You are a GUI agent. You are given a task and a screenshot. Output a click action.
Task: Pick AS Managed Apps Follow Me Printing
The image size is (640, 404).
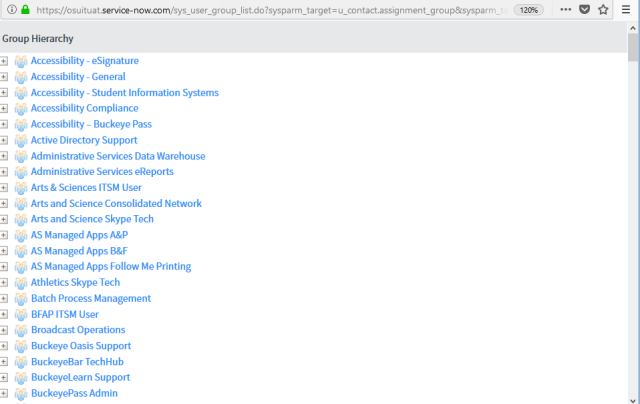(111, 266)
